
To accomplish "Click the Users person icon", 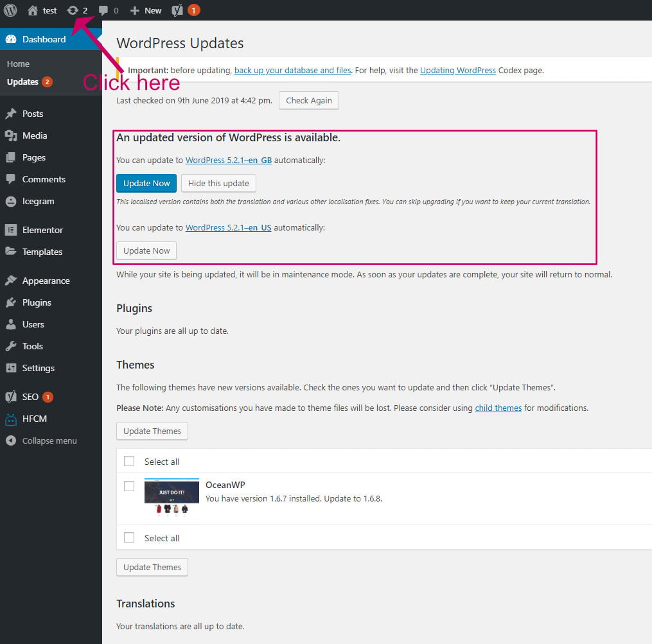I will click(11, 324).
